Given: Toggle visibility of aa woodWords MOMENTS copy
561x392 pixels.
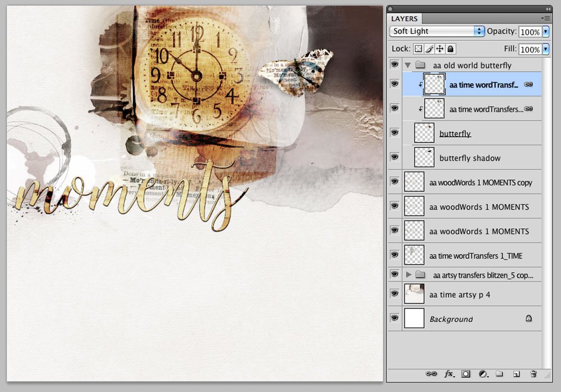Looking at the screenshot, I should [x=394, y=181].
